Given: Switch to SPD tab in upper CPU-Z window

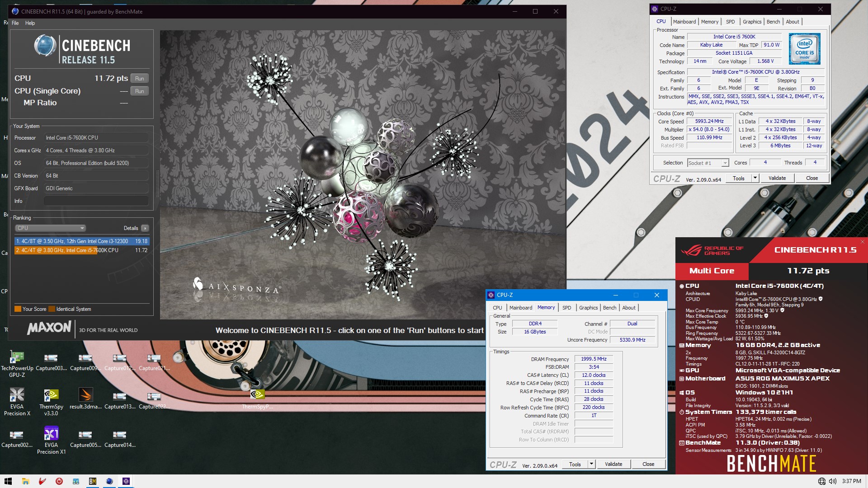Looking at the screenshot, I should pyautogui.click(x=731, y=22).
